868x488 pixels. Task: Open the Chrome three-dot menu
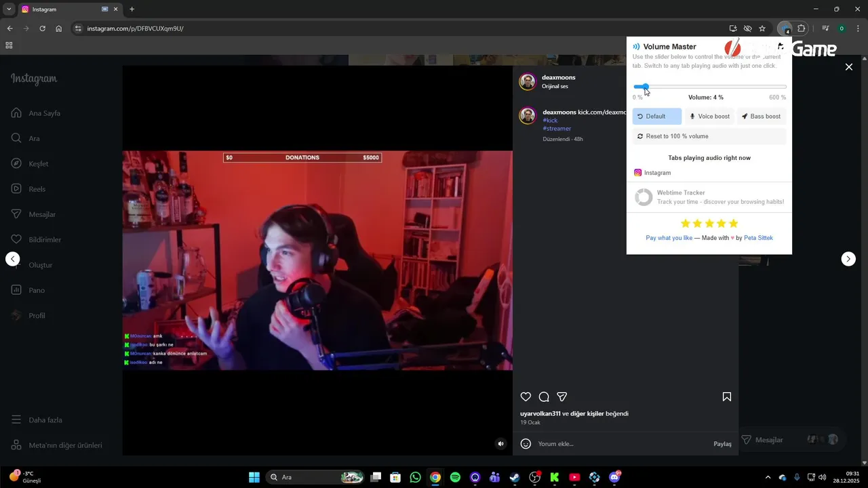857,28
